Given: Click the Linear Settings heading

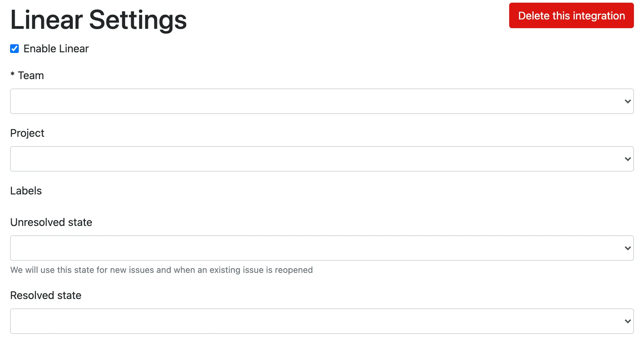Looking at the screenshot, I should coord(98,20).
